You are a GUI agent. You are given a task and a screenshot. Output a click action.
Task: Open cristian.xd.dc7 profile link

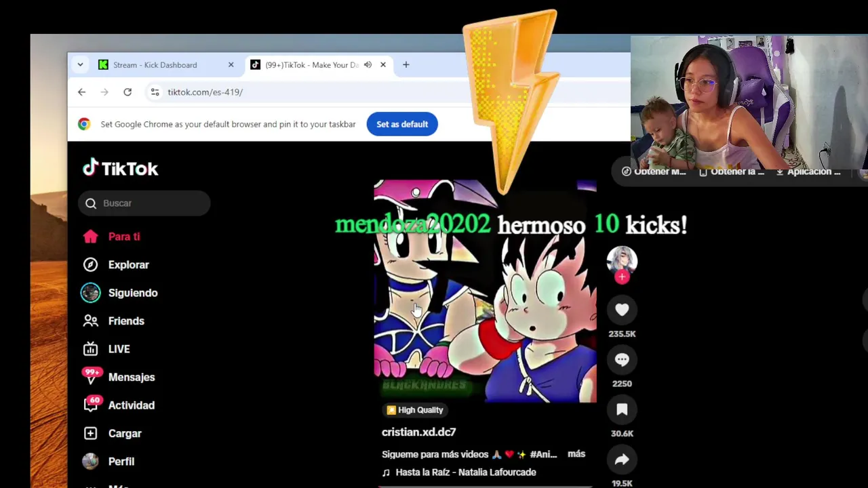(419, 432)
